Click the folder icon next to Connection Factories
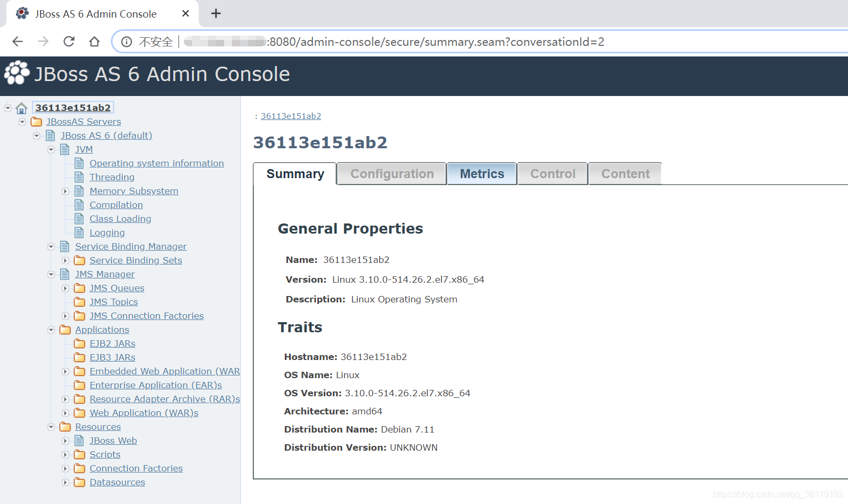The height and width of the screenshot is (504, 848). pos(79,468)
